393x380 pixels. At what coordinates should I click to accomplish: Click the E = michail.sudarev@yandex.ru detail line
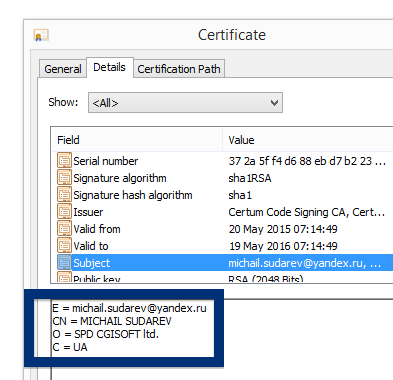pos(129,308)
